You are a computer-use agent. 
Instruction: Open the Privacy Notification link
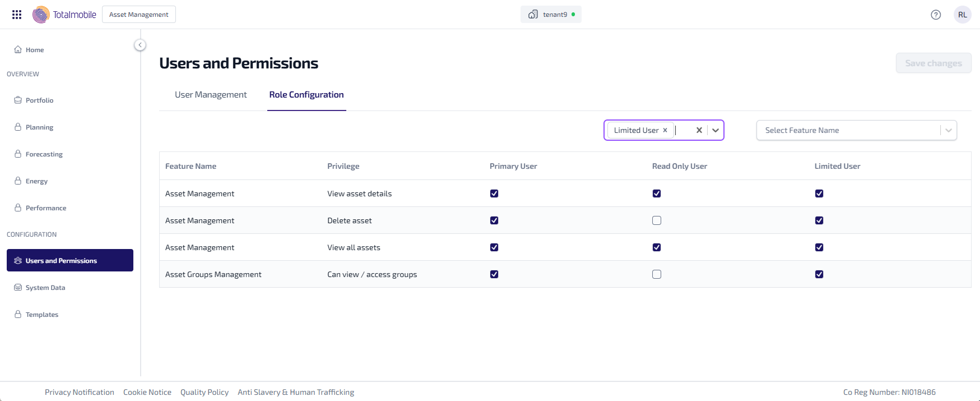pos(80,392)
